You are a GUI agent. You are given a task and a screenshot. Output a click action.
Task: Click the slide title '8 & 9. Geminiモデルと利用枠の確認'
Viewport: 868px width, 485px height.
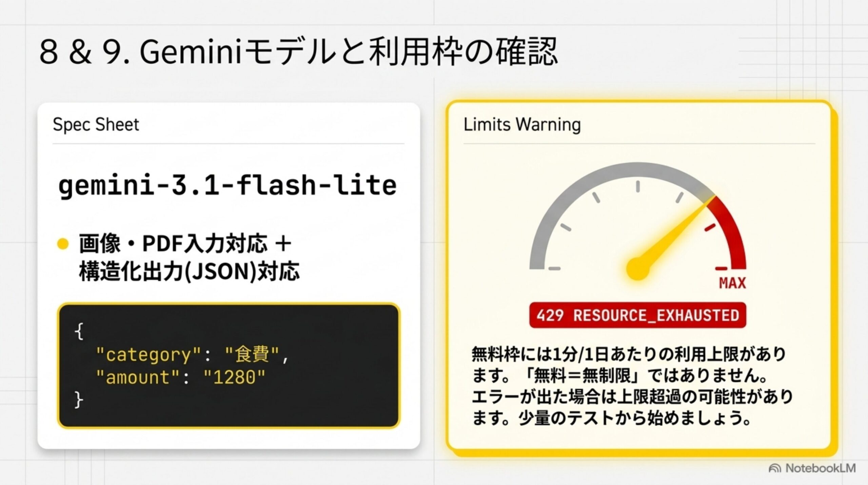(x=298, y=52)
